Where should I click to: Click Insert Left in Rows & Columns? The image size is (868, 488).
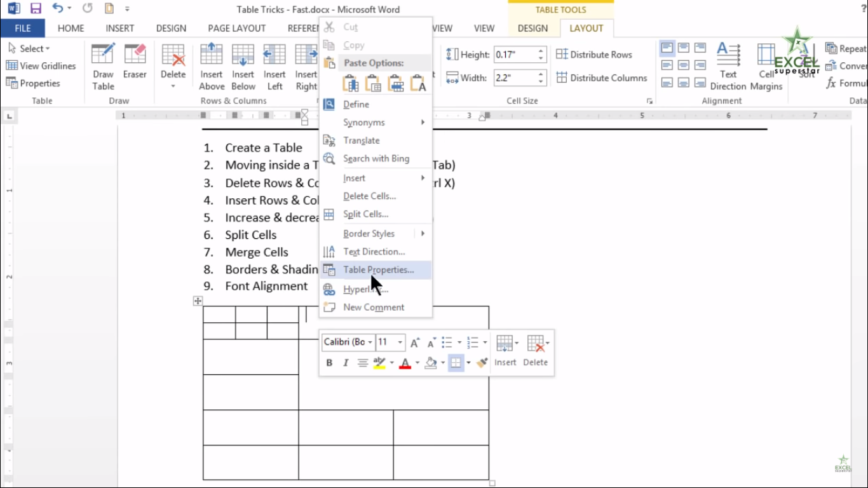coord(275,67)
